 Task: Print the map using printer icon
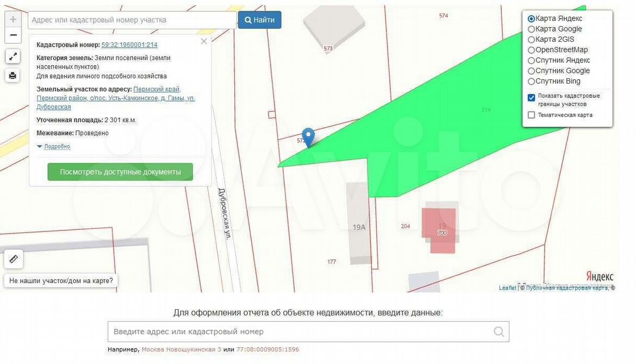[x=13, y=76]
